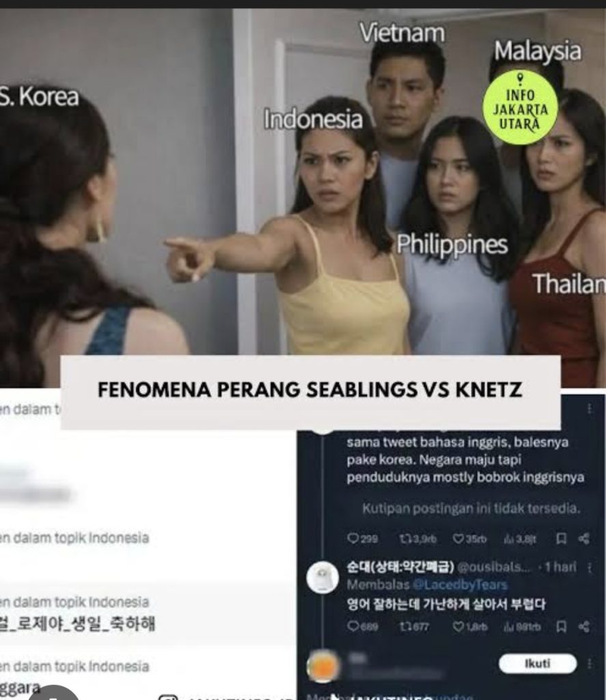The image size is (606, 700).
Task: Retweet the Korean reply with 677 reposts
Action: pos(415,626)
